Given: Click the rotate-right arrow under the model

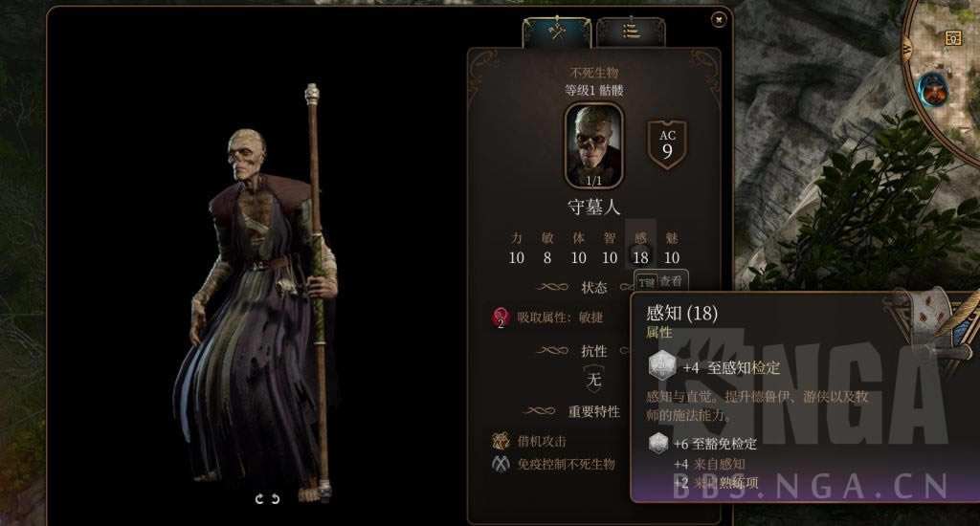Looking at the screenshot, I should [x=275, y=498].
